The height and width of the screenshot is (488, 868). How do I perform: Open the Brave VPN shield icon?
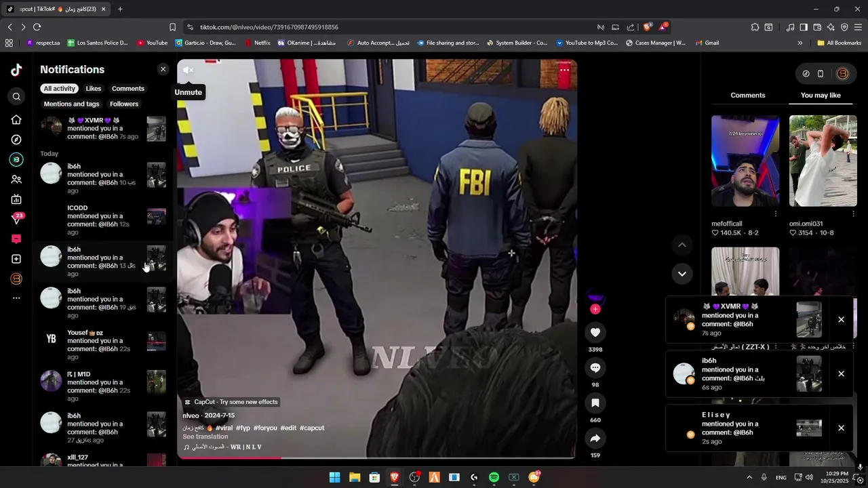[844, 27]
